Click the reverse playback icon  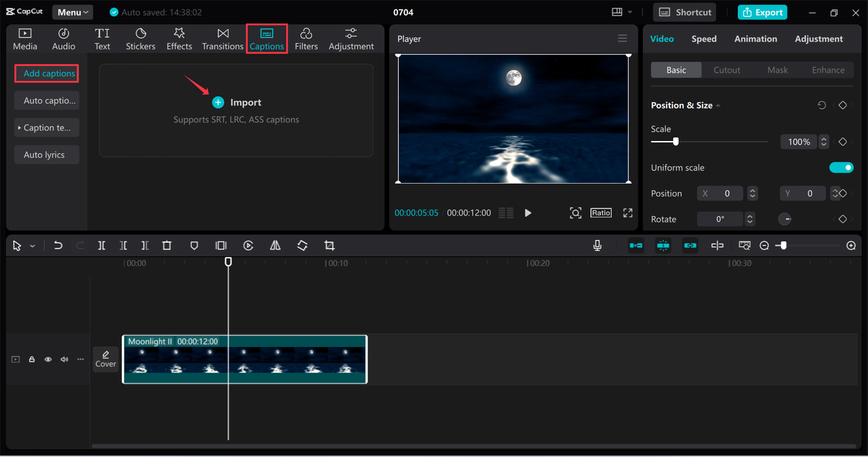(x=248, y=245)
